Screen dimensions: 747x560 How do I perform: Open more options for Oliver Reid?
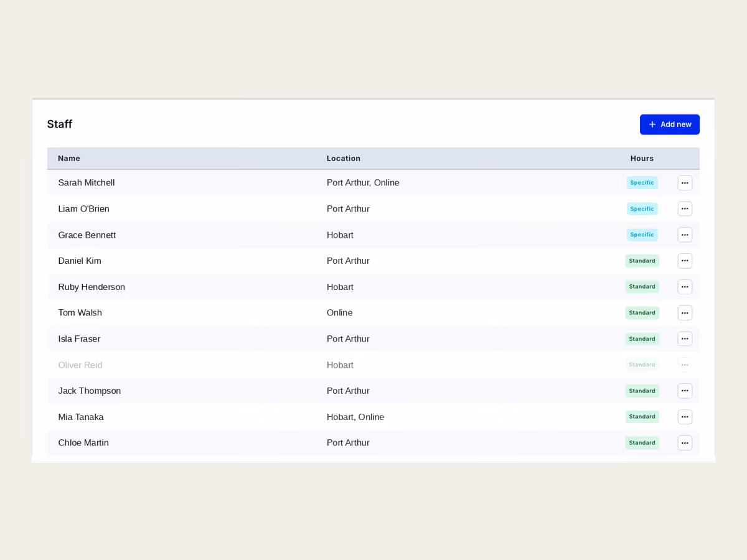click(x=685, y=365)
